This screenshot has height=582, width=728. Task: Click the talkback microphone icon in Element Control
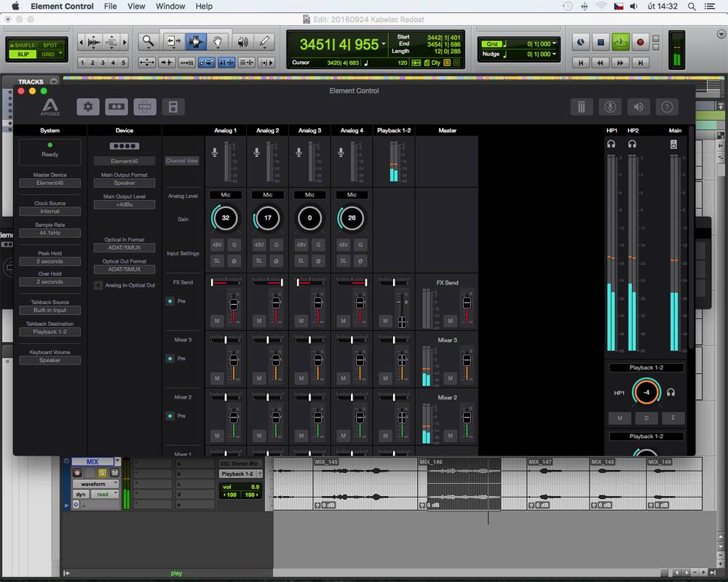point(610,107)
